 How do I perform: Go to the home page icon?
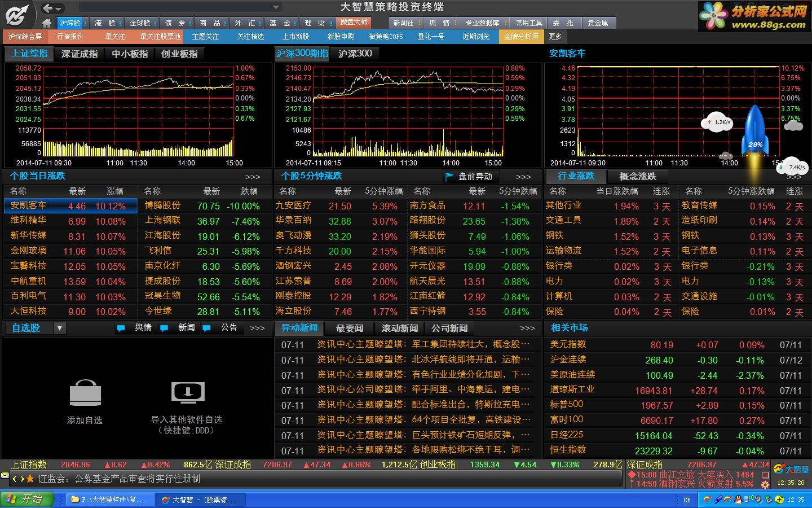pyautogui.click(x=47, y=23)
